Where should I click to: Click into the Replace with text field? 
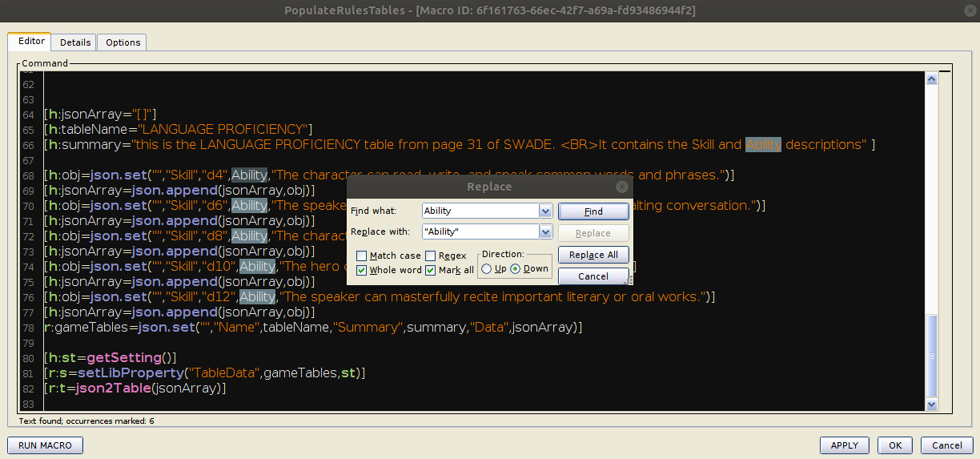(x=481, y=232)
